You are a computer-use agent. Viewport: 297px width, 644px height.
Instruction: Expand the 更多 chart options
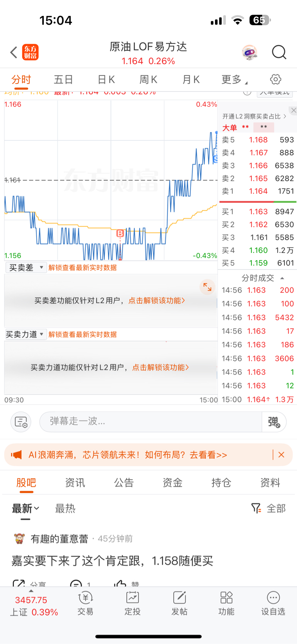pyautogui.click(x=234, y=80)
